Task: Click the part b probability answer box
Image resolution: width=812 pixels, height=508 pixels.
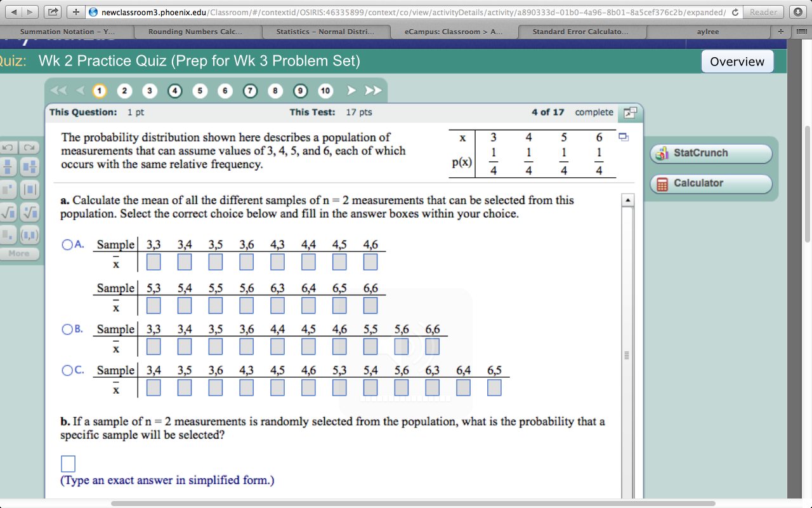Action: point(68,464)
